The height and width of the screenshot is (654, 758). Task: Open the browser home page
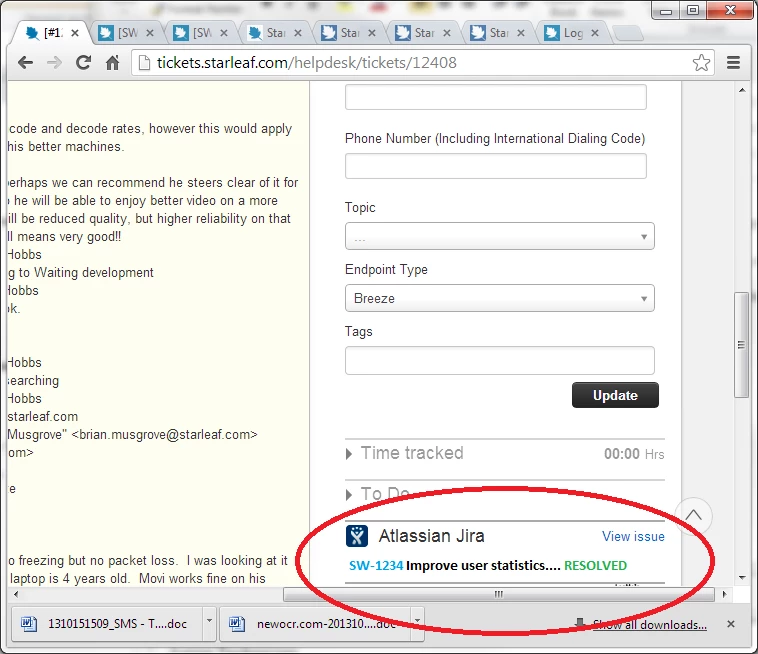coord(112,62)
